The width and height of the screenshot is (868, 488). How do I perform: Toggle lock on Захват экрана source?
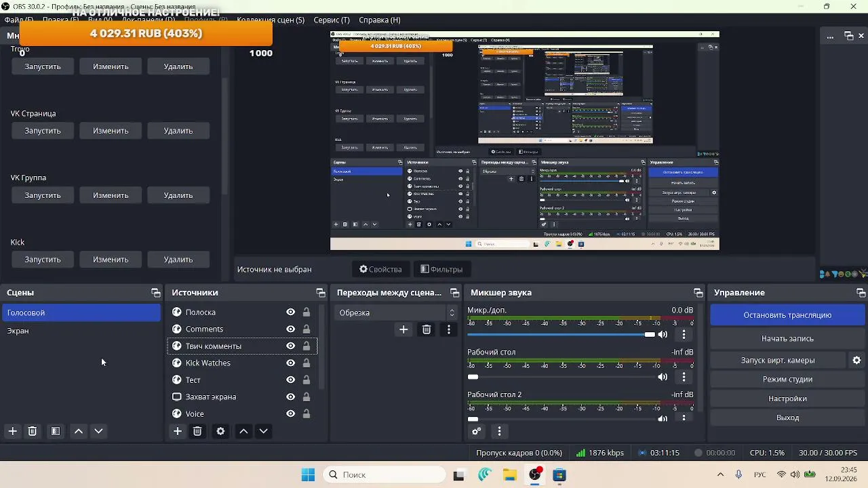[x=307, y=396]
